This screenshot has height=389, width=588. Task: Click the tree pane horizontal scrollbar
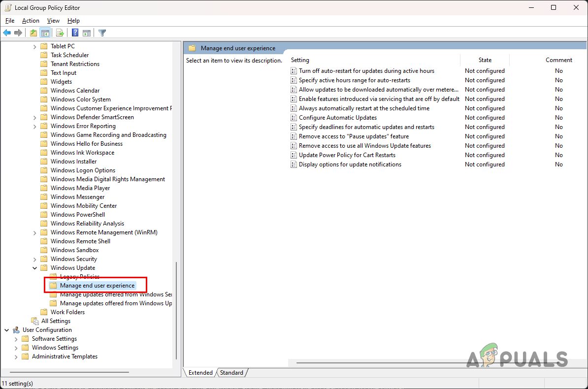click(69, 372)
